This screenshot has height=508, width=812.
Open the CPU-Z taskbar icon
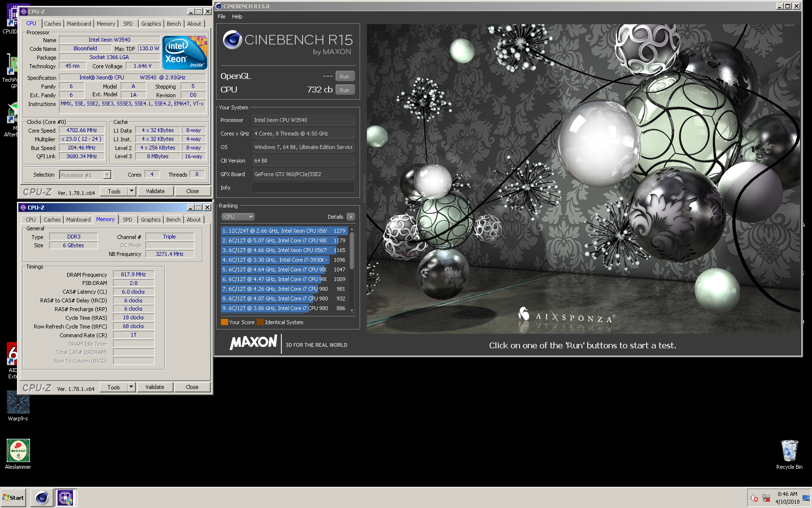pos(65,497)
